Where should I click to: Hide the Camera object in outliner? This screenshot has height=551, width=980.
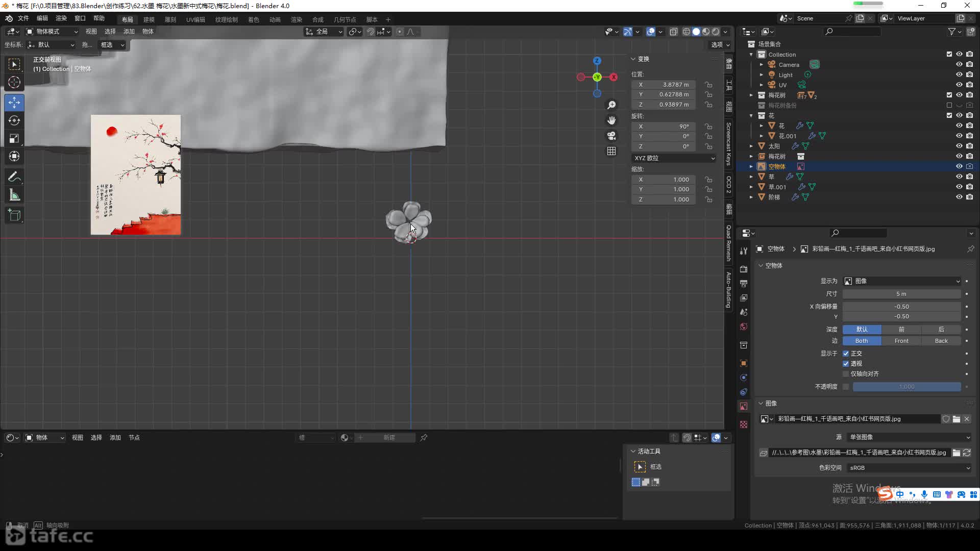coord(959,64)
